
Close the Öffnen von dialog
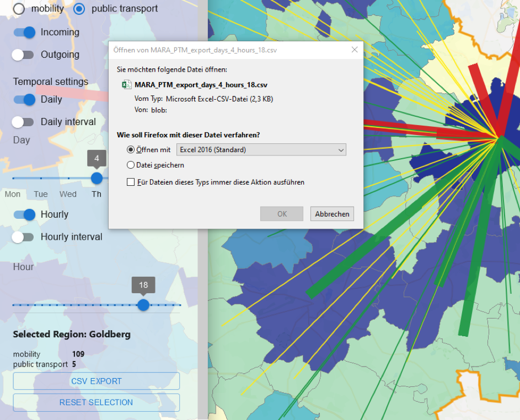click(355, 50)
